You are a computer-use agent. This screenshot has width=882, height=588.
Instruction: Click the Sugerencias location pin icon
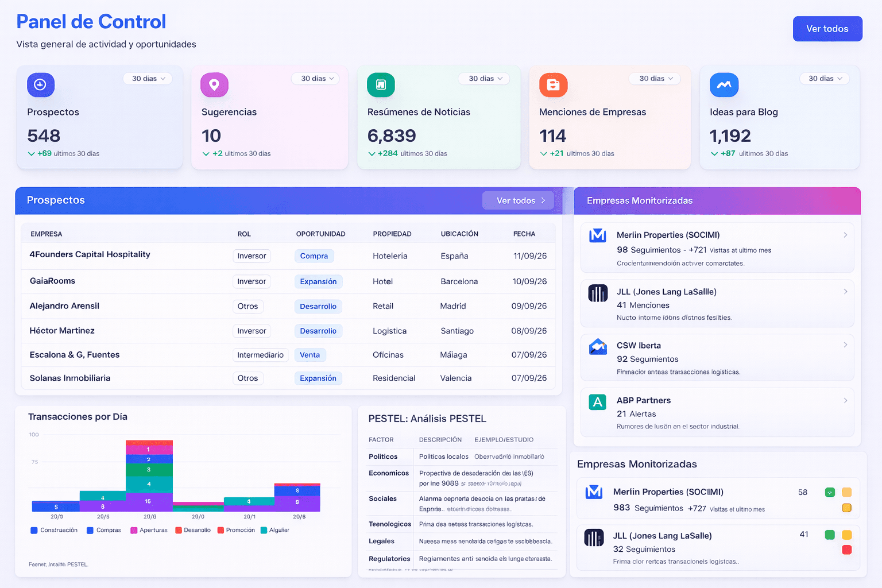214,85
